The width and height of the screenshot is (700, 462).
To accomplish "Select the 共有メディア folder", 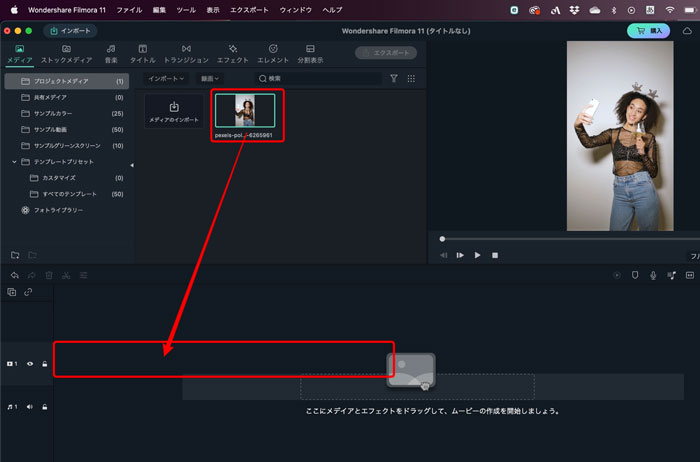I will (67, 97).
